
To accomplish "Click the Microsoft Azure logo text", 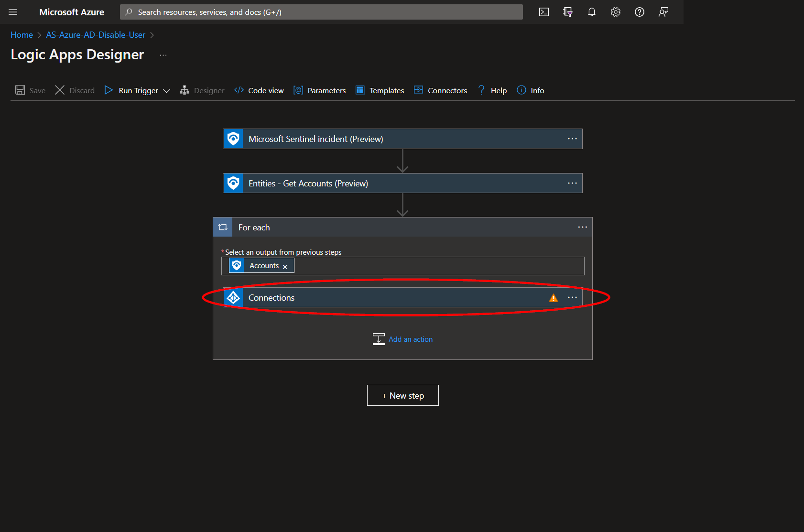I will pos(72,12).
